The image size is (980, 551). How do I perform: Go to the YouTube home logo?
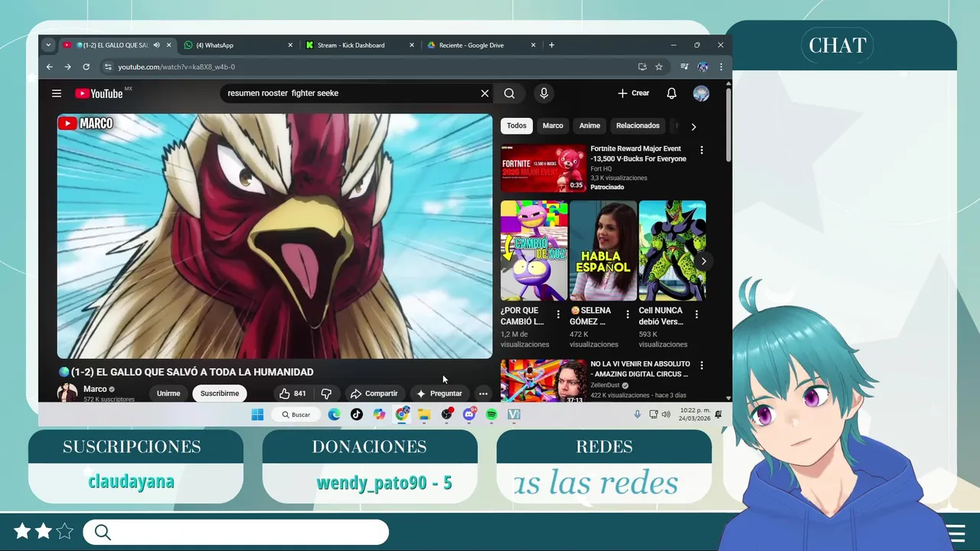[x=100, y=93]
